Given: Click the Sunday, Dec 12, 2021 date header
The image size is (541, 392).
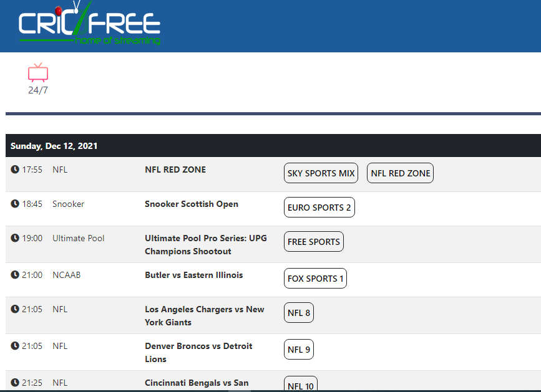Looking at the screenshot, I should point(54,146).
